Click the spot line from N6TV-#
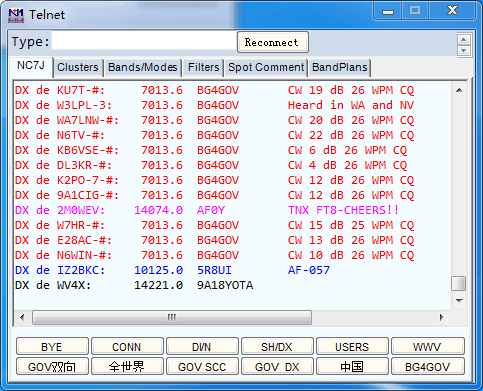Screen dimensions: 483x391 pos(214,135)
